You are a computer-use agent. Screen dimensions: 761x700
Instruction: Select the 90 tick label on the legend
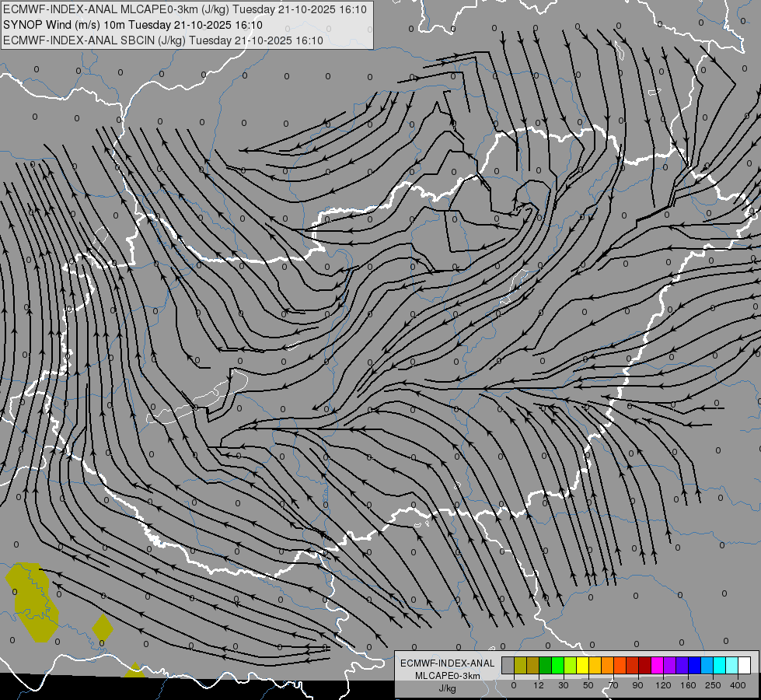637,685
